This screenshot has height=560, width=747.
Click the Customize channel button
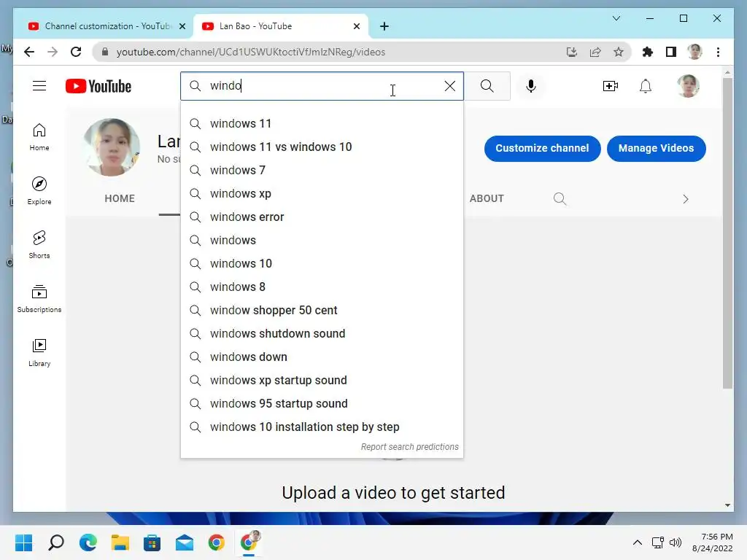point(542,148)
